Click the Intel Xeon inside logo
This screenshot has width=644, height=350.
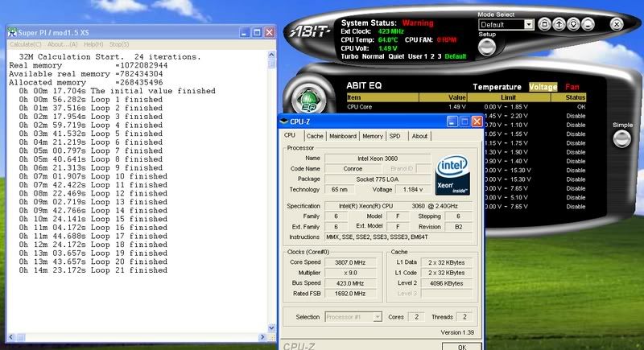(452, 175)
